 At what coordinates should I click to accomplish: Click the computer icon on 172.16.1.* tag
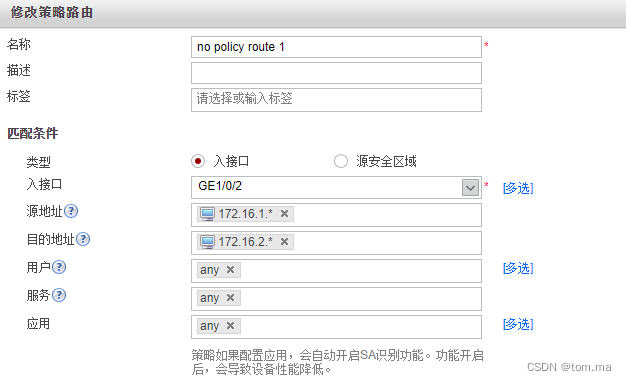[207, 214]
